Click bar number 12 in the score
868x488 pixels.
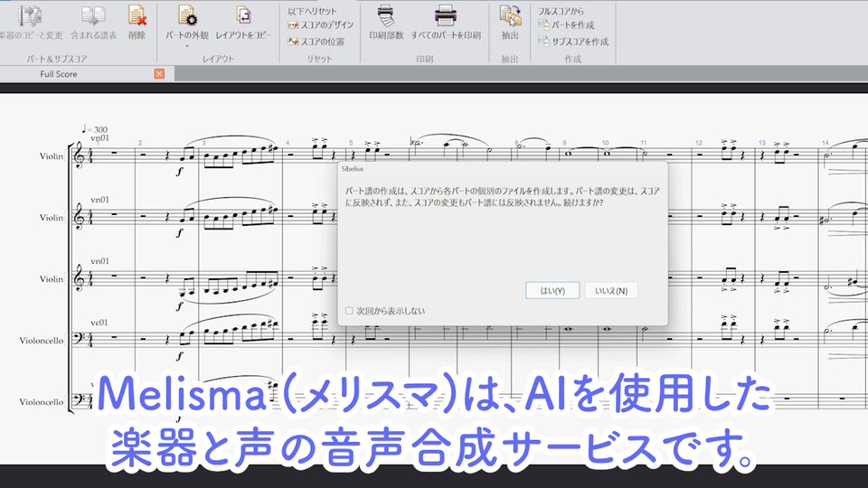(699, 143)
